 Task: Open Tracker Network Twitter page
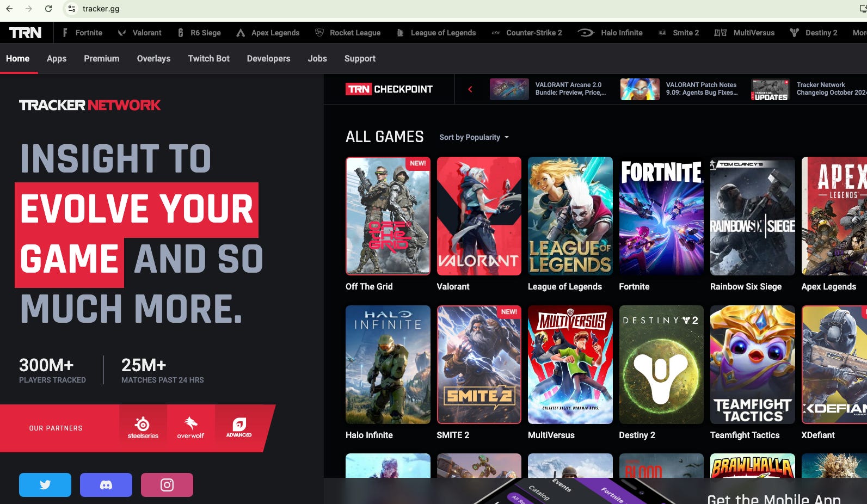[x=45, y=485]
